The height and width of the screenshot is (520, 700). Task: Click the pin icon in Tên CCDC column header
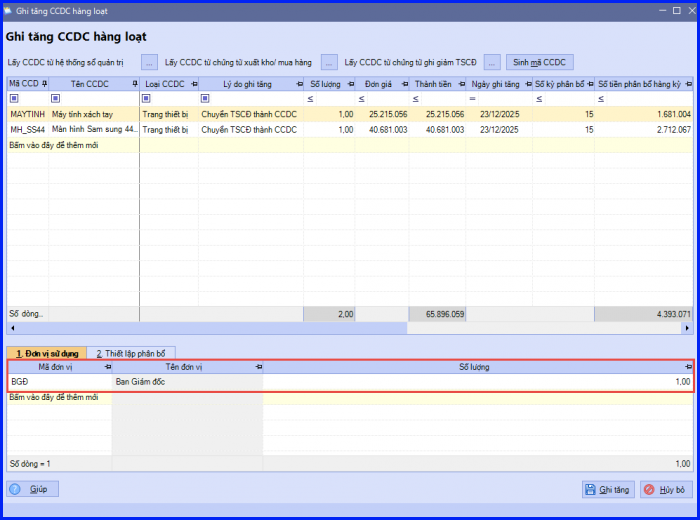[x=134, y=83]
